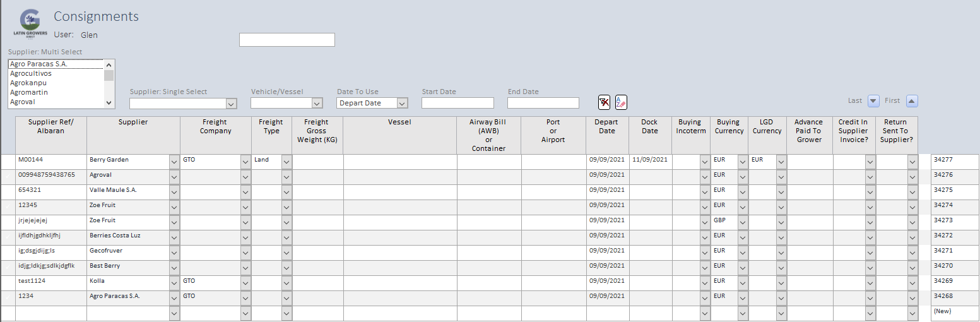This screenshot has height=322, width=980.
Task: Click the Freight Company column header
Action: pos(216,135)
